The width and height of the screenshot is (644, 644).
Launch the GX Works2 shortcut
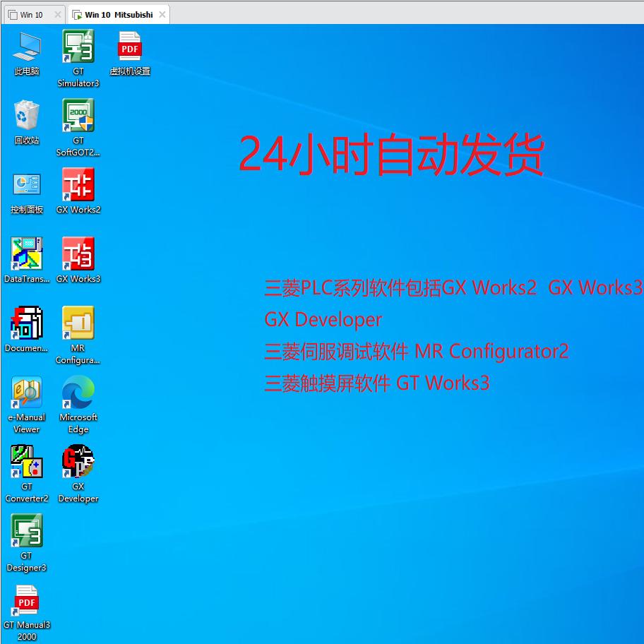(78, 191)
